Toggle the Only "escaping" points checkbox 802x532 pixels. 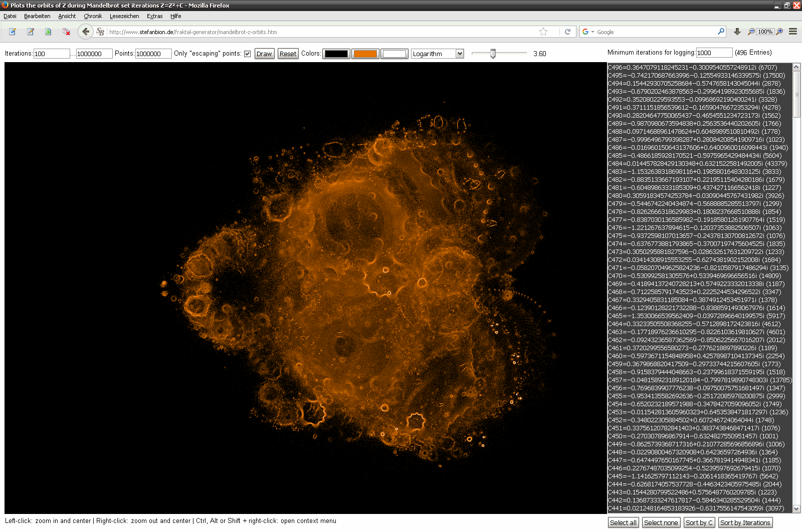[247, 54]
